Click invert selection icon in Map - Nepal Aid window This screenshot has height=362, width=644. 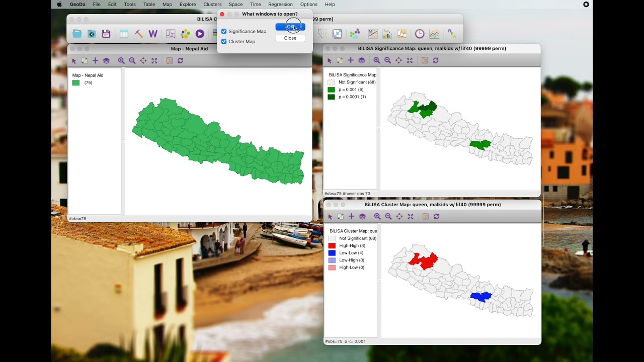tap(85, 61)
